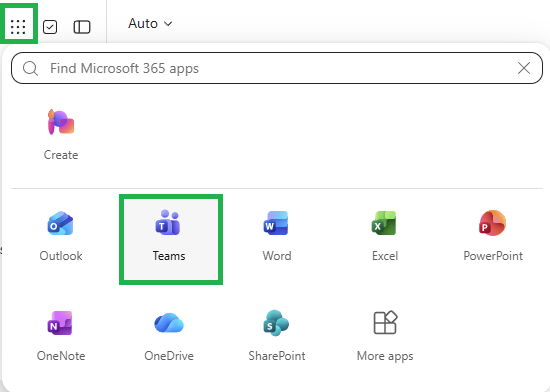Launch Outlook
This screenshot has height=392, width=550.
point(61,236)
